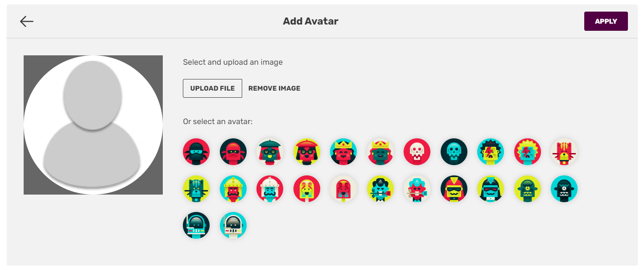Choose the astronaut avatar on dark background

tap(196, 225)
